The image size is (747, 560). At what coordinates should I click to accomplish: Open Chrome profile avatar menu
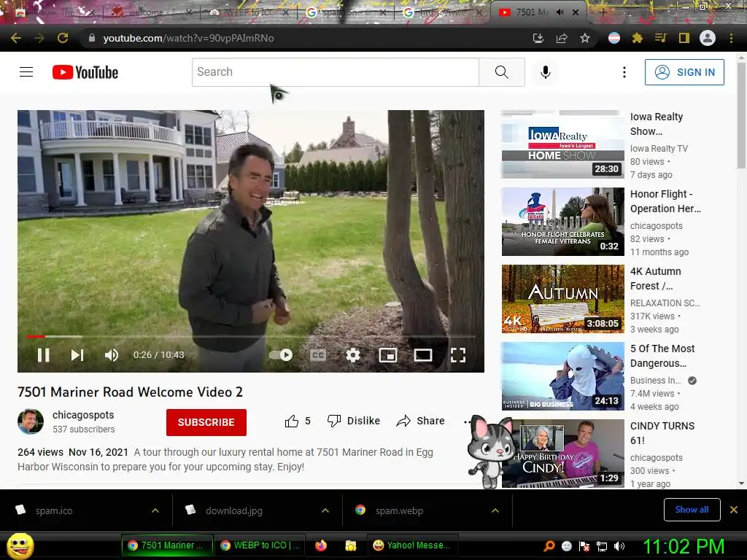tap(708, 38)
